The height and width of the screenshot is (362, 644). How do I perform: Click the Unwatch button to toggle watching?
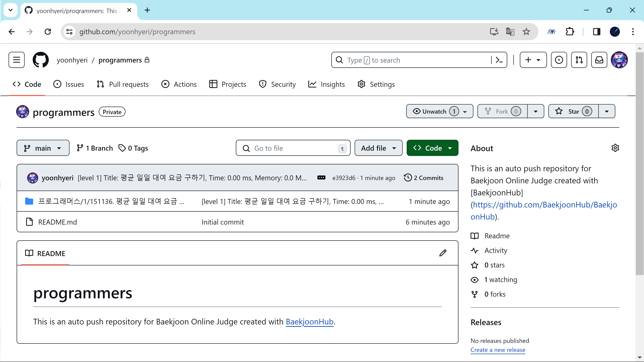[435, 111]
